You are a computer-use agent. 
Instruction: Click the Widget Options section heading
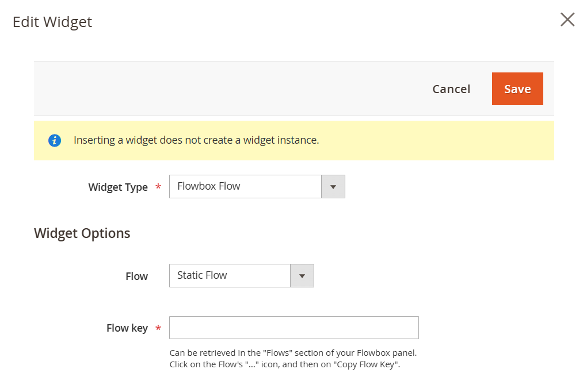tap(82, 233)
